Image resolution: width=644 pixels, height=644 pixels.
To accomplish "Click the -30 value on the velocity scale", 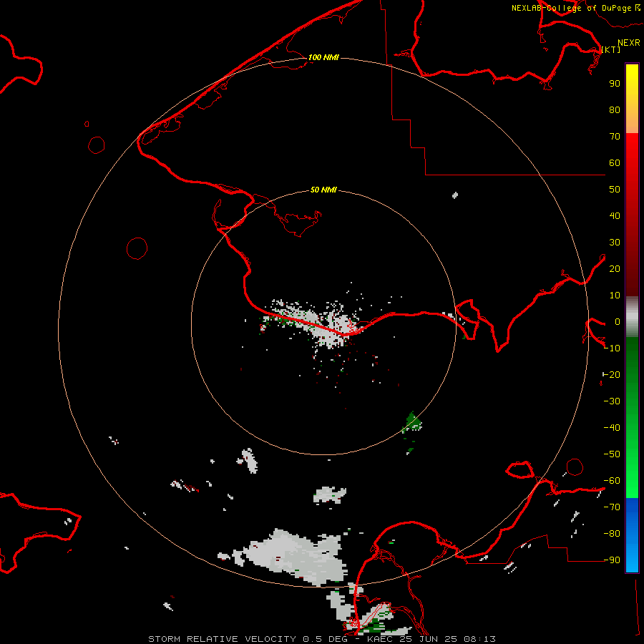I will [x=612, y=401].
